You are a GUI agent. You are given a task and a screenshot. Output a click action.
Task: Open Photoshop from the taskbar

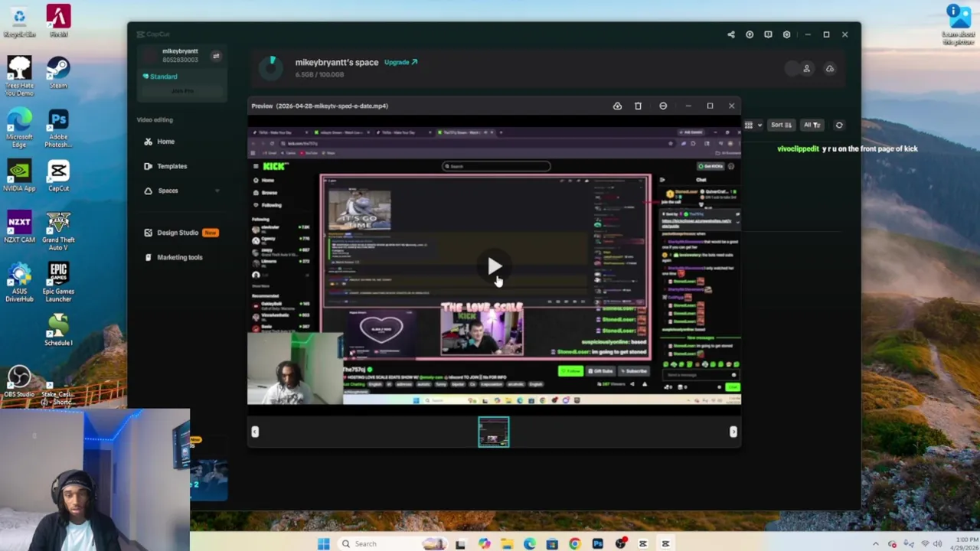[x=598, y=544]
